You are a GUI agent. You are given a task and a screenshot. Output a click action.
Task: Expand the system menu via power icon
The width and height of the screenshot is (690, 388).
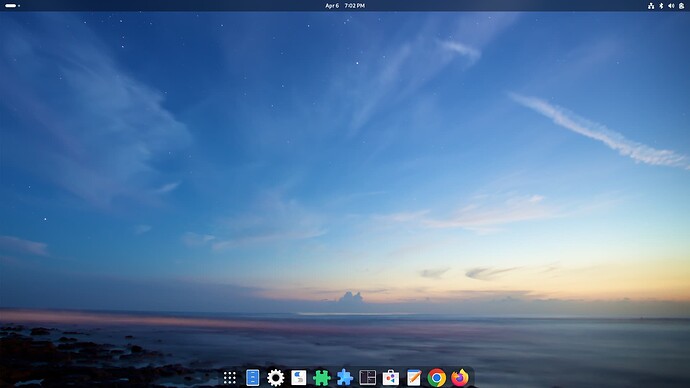pos(681,6)
